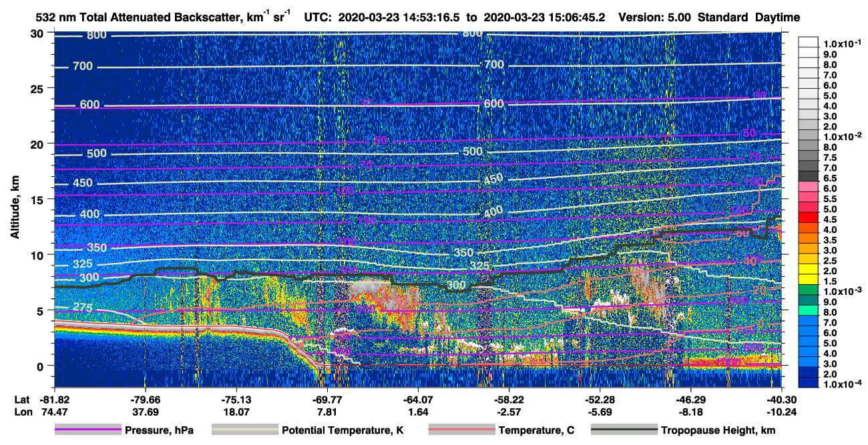Click the latitude value -81.82
868x445 pixels.
click(54, 399)
